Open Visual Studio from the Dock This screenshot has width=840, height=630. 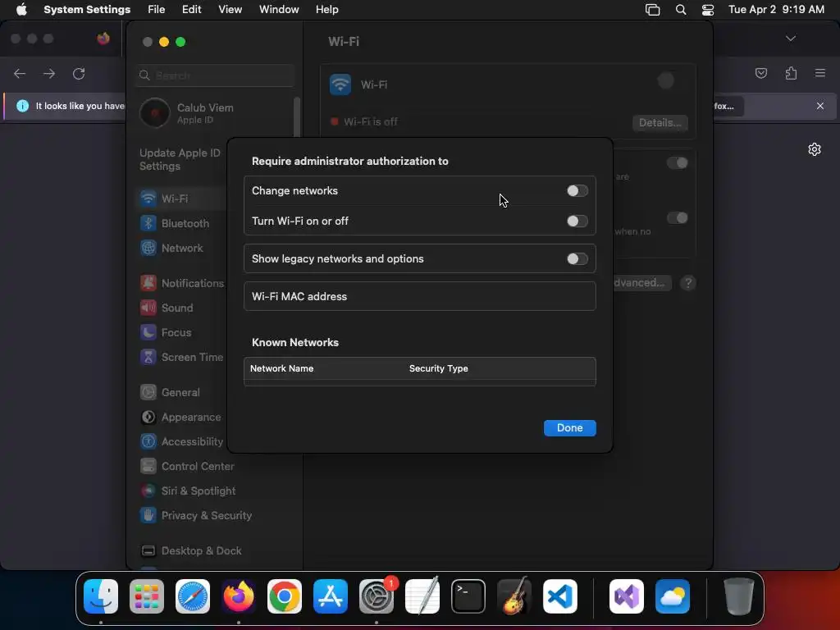click(x=627, y=596)
